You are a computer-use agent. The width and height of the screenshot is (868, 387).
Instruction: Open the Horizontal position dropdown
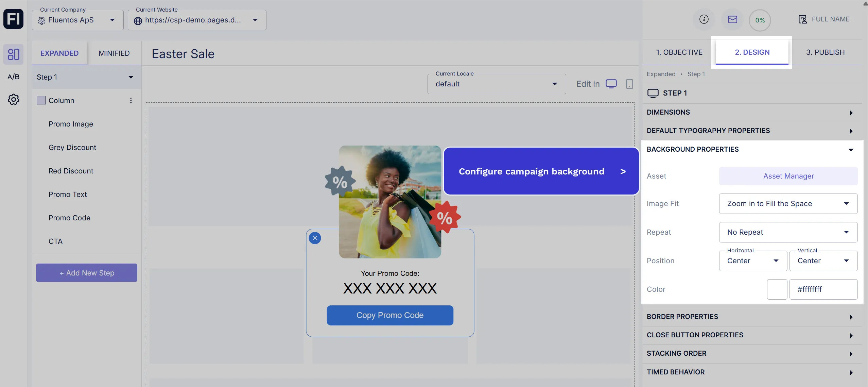[x=753, y=261]
